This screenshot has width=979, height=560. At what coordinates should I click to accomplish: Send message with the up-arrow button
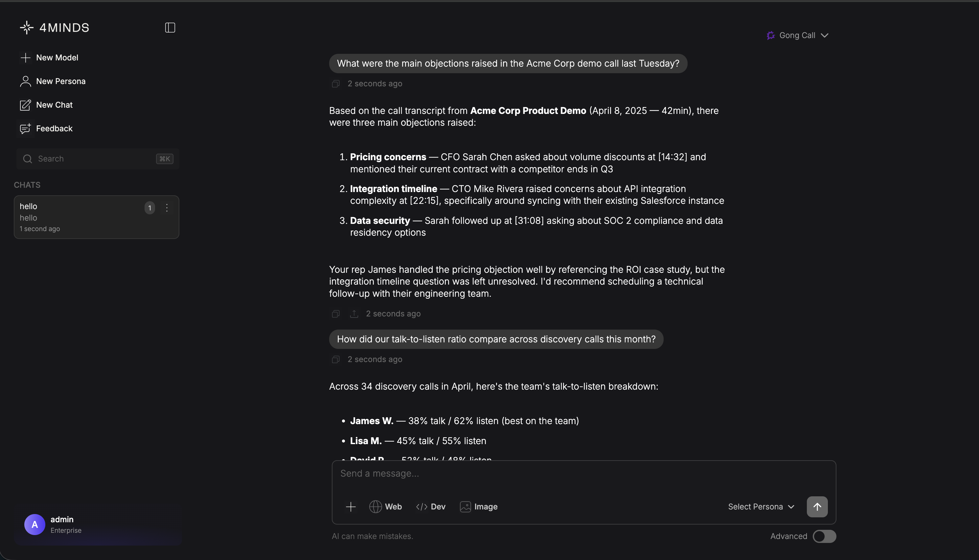coord(817,506)
